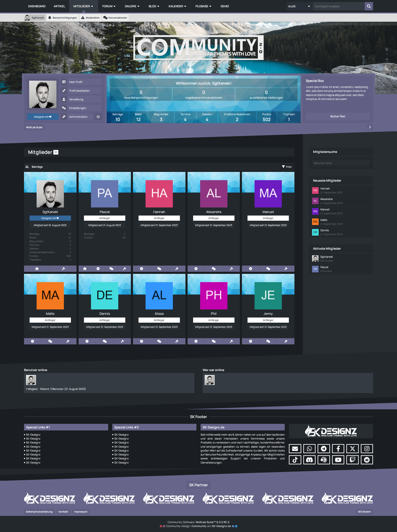Open the YouTube footer icon
397x532 pixels.
click(x=338, y=460)
